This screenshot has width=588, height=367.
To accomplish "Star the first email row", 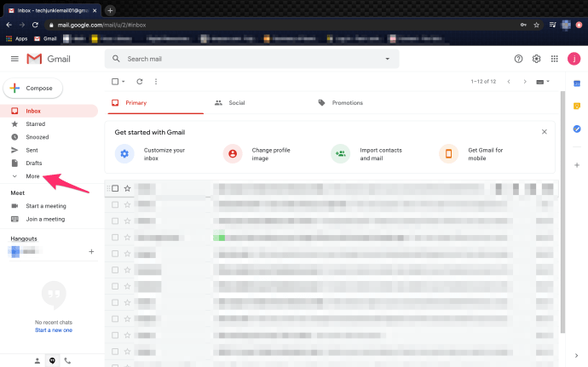I will click(128, 188).
